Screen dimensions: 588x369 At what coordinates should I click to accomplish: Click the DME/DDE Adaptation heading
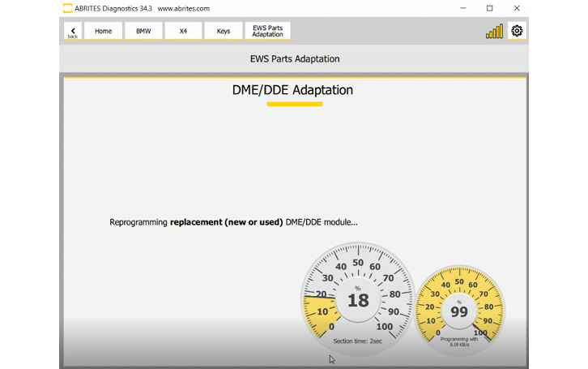(293, 90)
